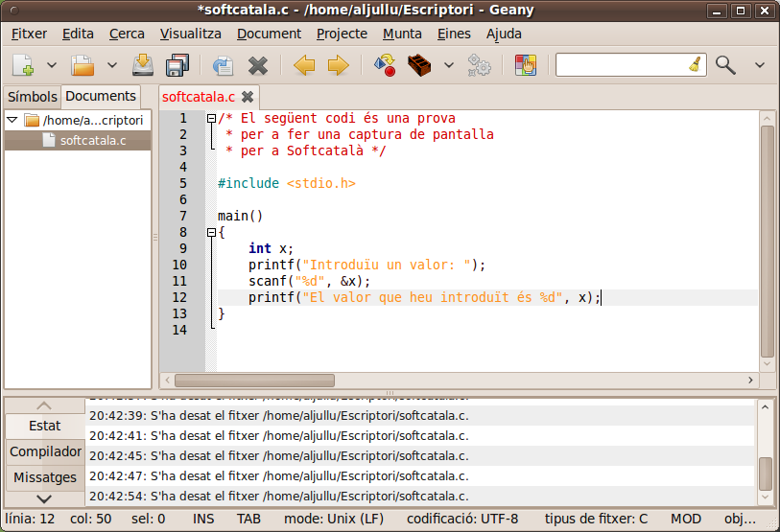Screen dimensions: 780x532
Task: Click the brick Build icon
Action: coord(418,65)
